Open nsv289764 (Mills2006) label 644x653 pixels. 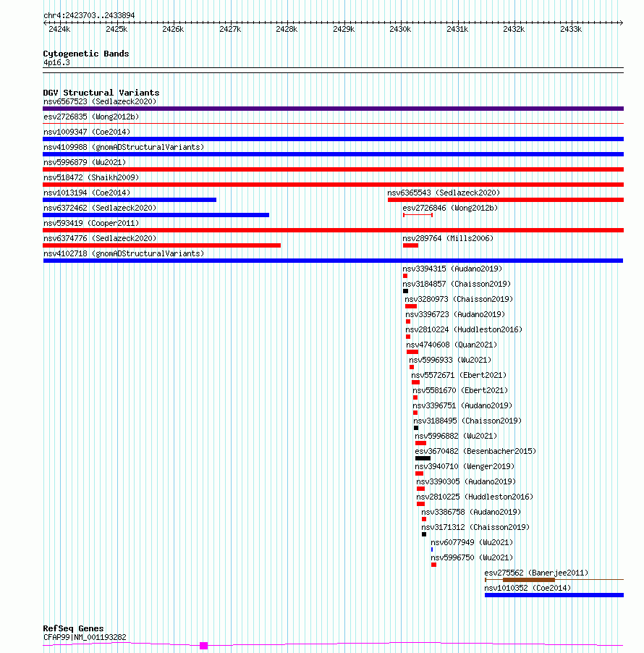pos(448,239)
